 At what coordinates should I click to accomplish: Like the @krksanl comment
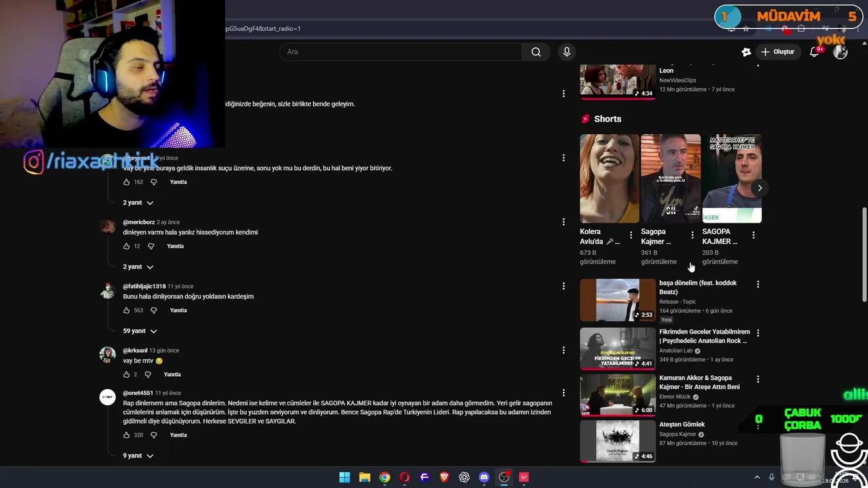(126, 374)
